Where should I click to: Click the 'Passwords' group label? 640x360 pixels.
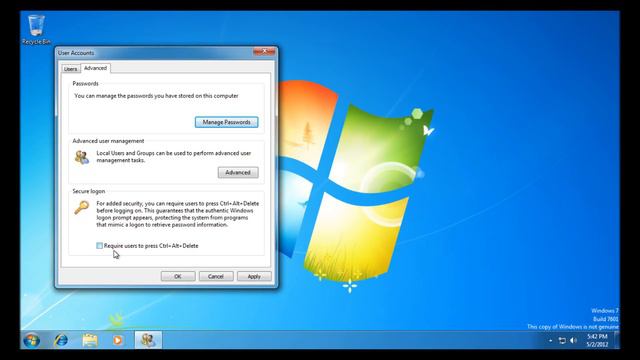click(85, 83)
